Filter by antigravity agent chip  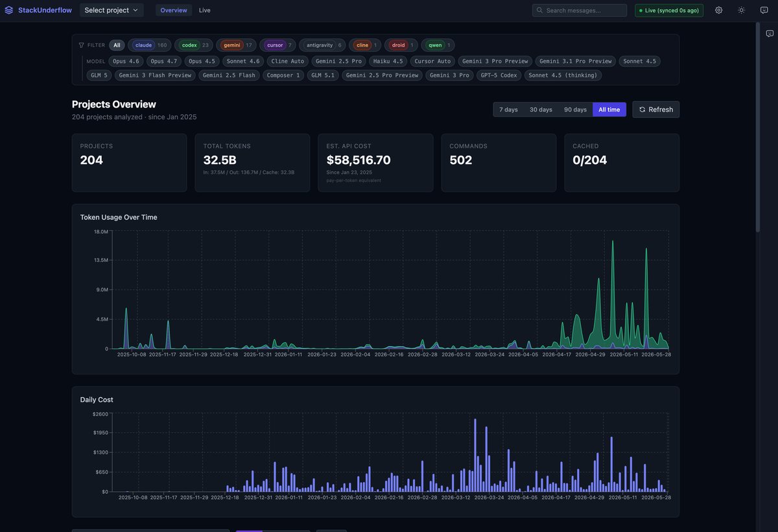[x=322, y=45]
